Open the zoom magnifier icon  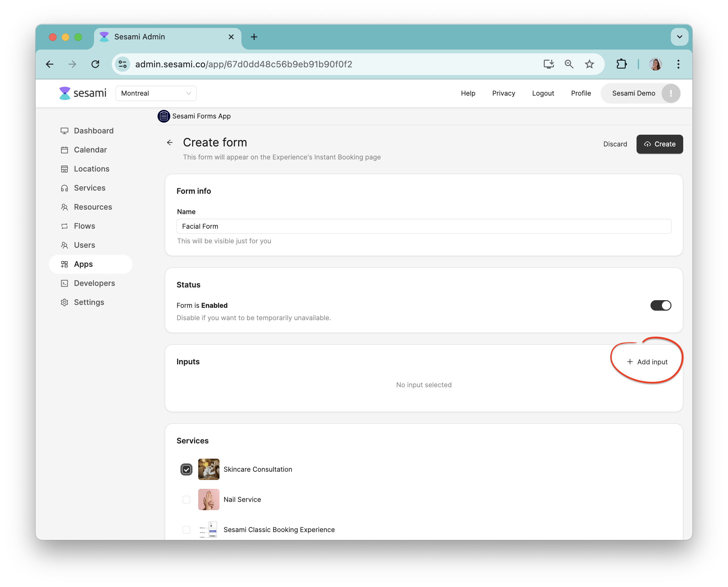pyautogui.click(x=569, y=64)
